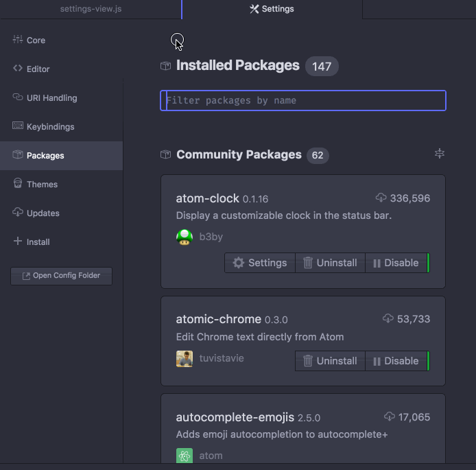476x470 pixels.
Task: Open tuvistavie author avatar
Action: coord(185,359)
